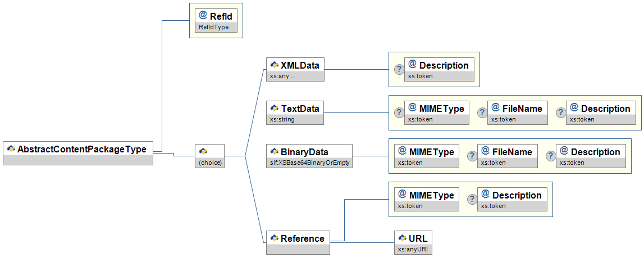Open the URL xs:anyURI element
This screenshot has width=644, height=257.
click(x=414, y=242)
